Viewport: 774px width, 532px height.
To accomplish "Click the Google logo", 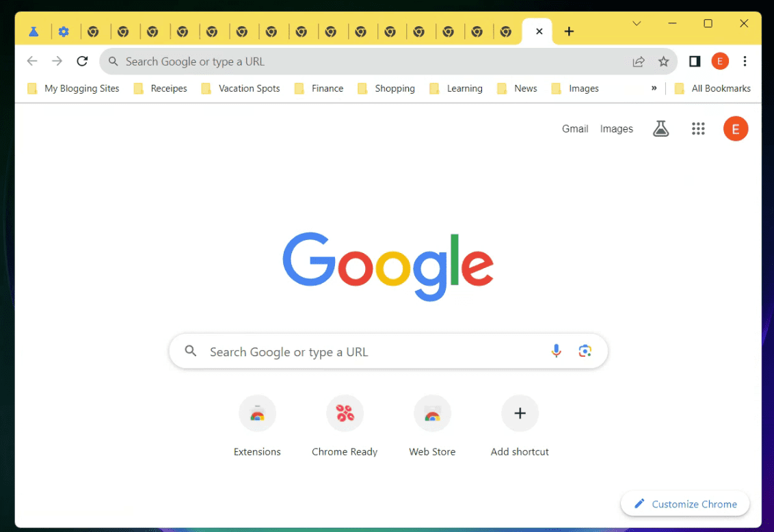I will coord(388,267).
